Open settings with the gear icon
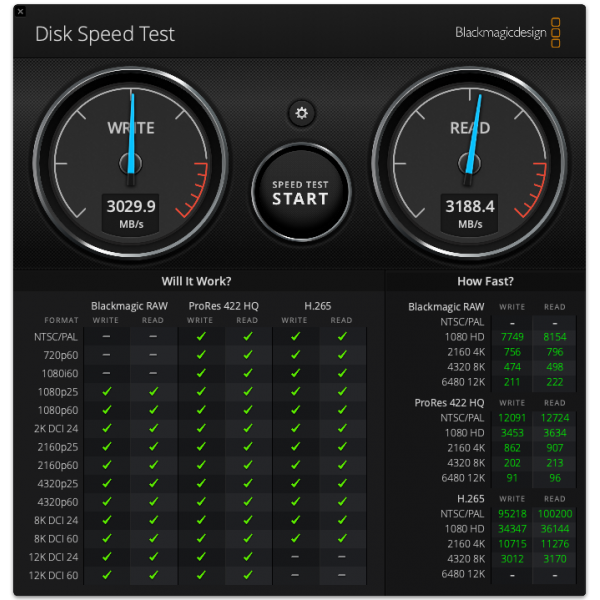Screen dimensions: 600x600 (301, 113)
